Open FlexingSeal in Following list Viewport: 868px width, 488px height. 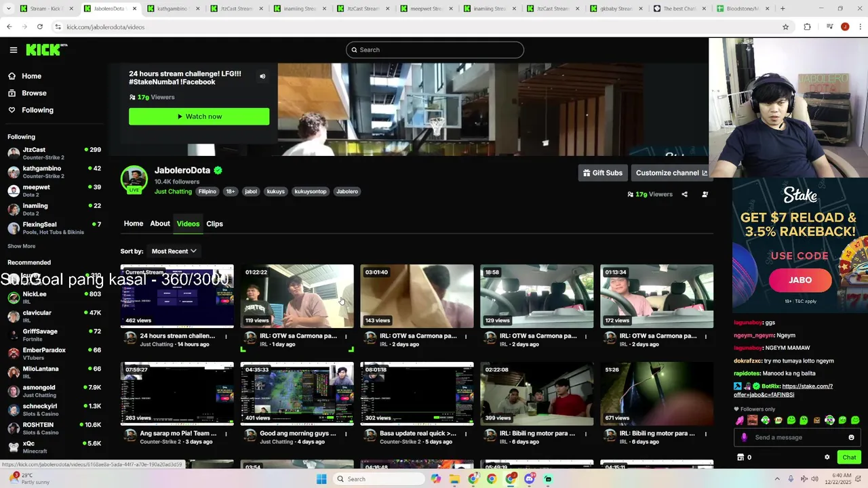point(54,228)
